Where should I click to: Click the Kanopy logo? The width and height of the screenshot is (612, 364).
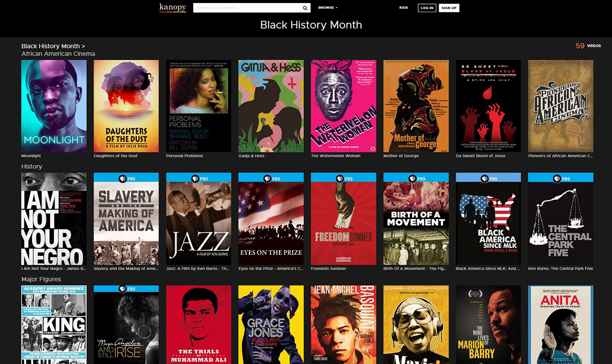[172, 8]
